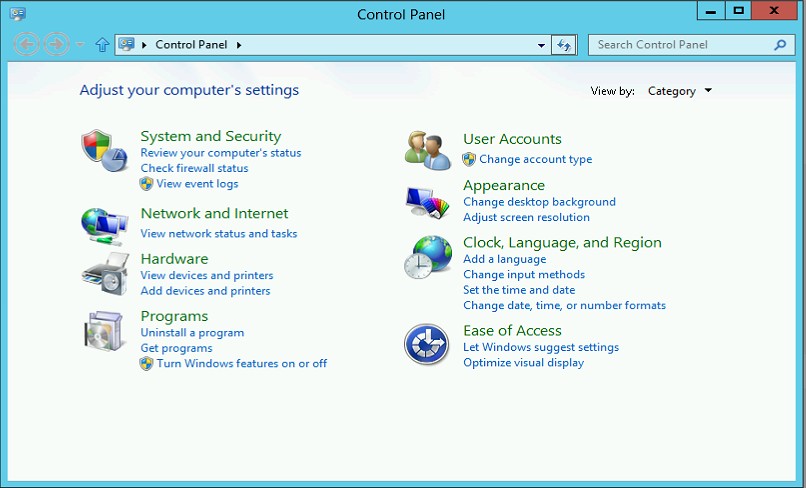Screen dimensions: 806x488
Task: Open the Clock, Language, and Region icon
Action: click(428, 257)
